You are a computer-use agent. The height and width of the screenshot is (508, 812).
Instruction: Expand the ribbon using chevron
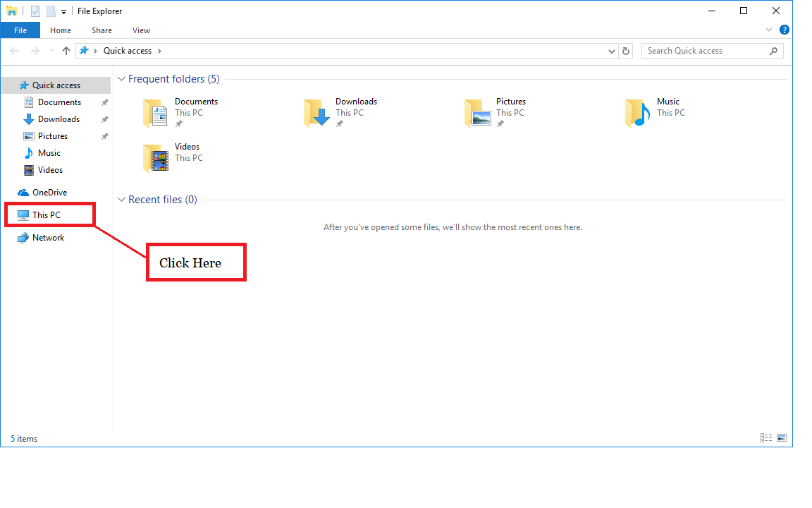(x=769, y=30)
